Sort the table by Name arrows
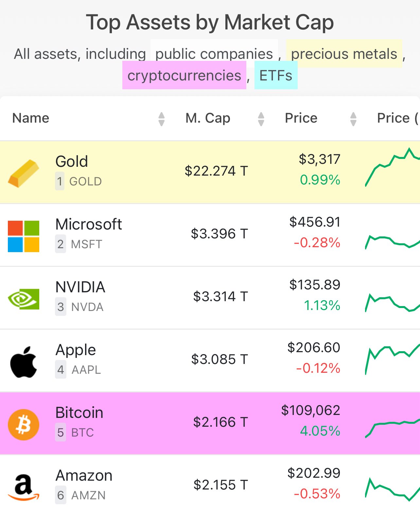This screenshot has height=516, width=420. tap(161, 119)
